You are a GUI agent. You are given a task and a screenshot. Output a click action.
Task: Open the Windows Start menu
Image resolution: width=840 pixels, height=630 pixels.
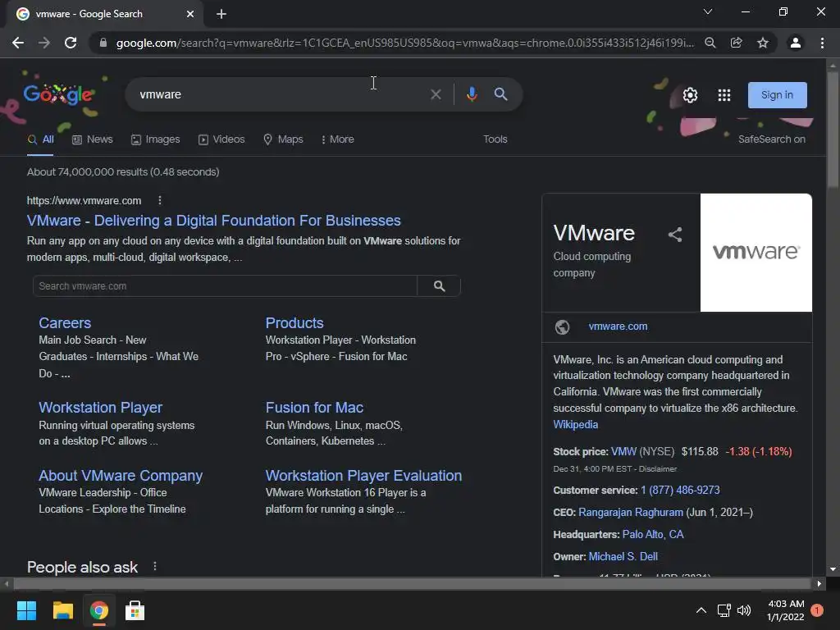coord(26,610)
